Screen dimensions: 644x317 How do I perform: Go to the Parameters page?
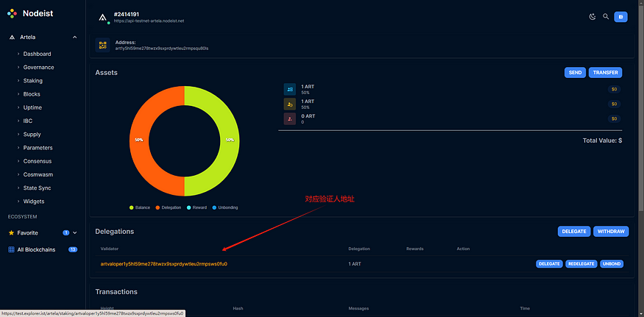(38, 148)
